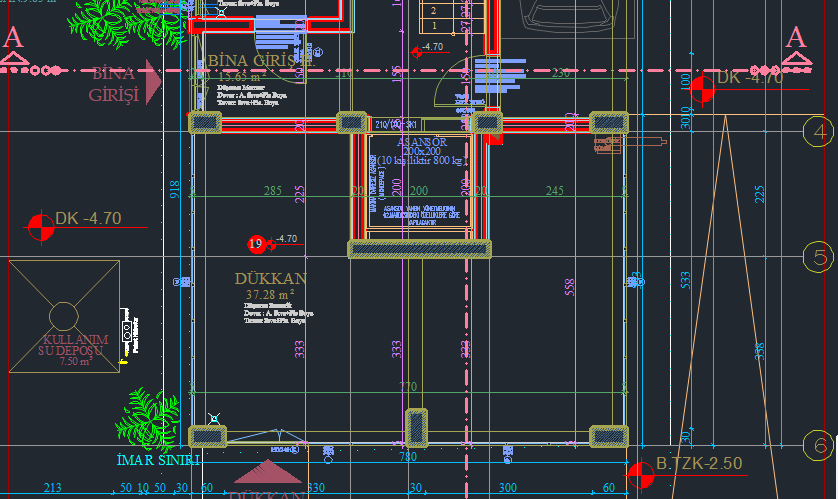This screenshot has width=838, height=499.
Task: Click the hatched column at bottom-right shop corner
Action: 608,436
